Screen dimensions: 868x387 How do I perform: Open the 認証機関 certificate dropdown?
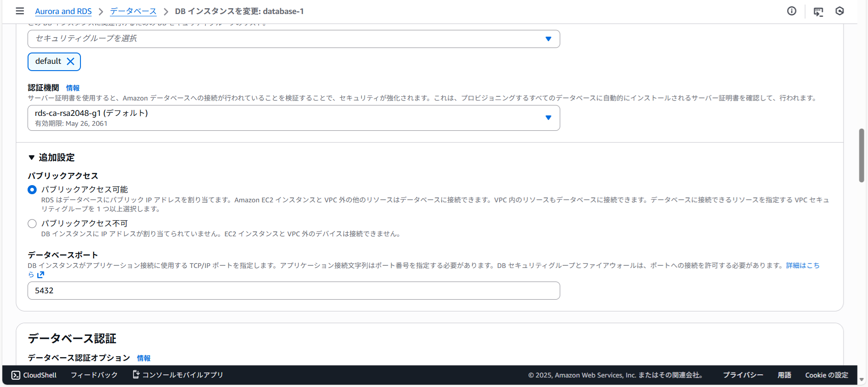pos(293,118)
